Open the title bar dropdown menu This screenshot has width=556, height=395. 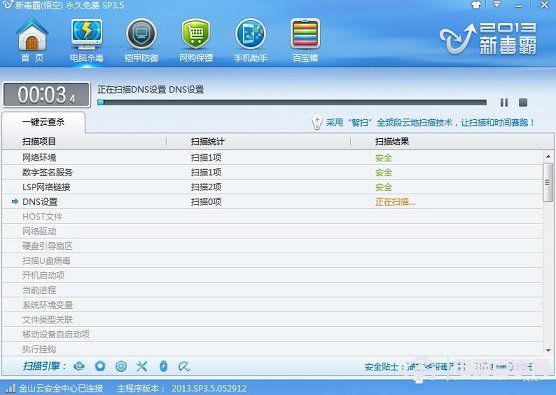(x=497, y=5)
